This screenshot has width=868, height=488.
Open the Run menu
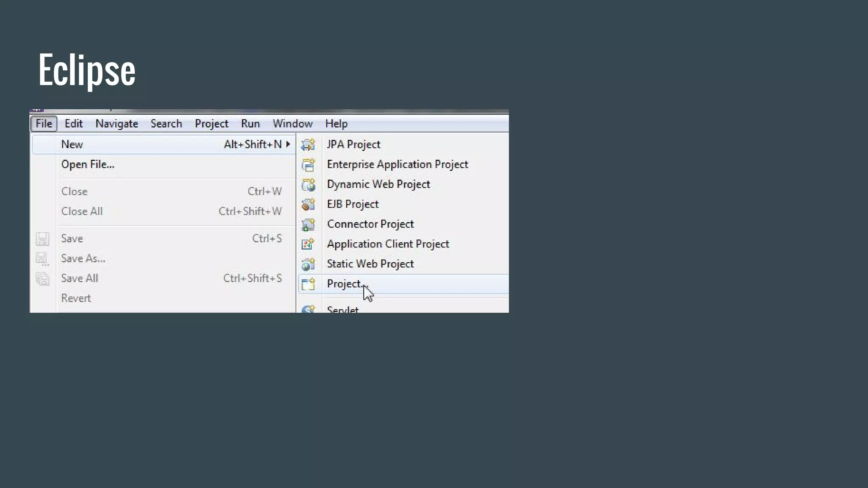250,123
